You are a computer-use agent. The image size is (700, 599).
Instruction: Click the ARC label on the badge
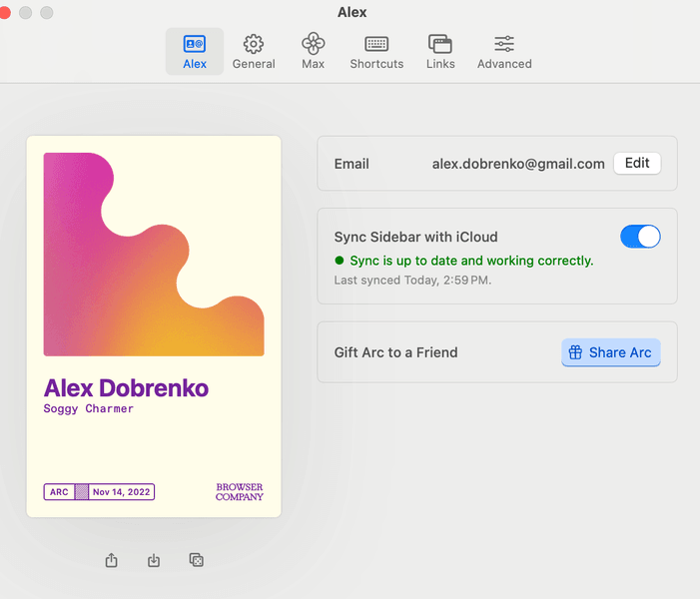(59, 492)
